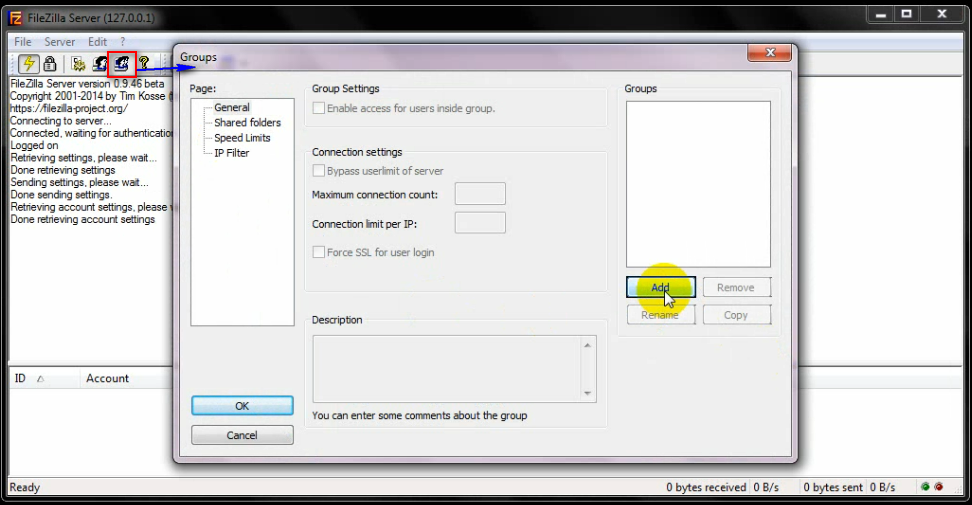Select Shared folders page
The height and width of the screenshot is (505, 972).
pyautogui.click(x=247, y=123)
